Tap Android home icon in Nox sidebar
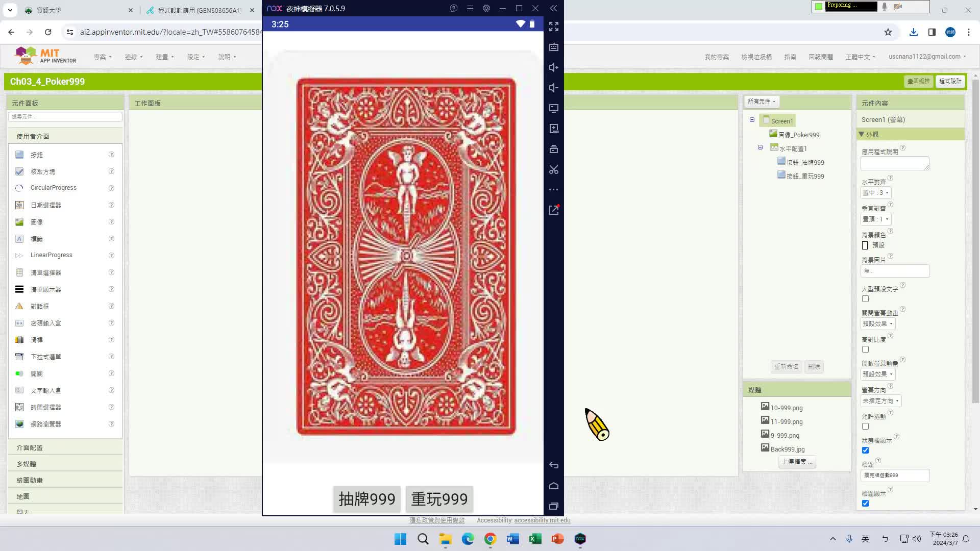980x551 pixels. (554, 486)
